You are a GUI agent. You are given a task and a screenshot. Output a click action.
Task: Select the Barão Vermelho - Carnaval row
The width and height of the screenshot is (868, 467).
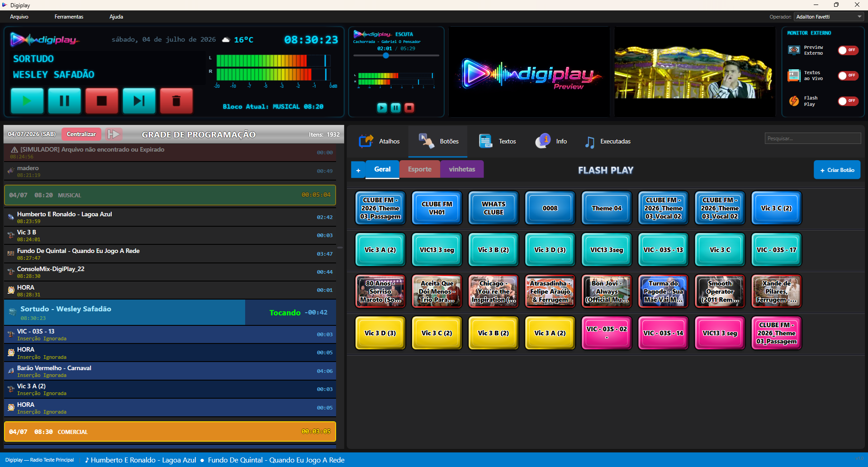pyautogui.click(x=170, y=371)
